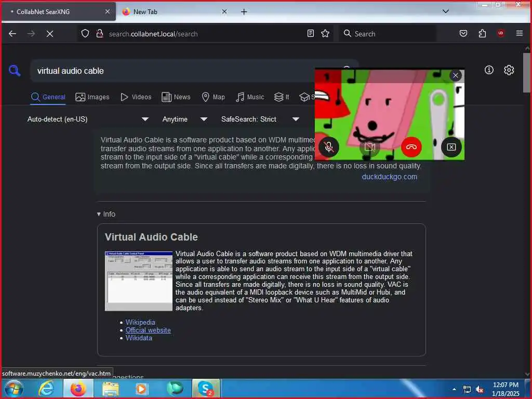532x399 pixels.
Task: Open Firefox application menu
Action: pyautogui.click(x=519, y=33)
